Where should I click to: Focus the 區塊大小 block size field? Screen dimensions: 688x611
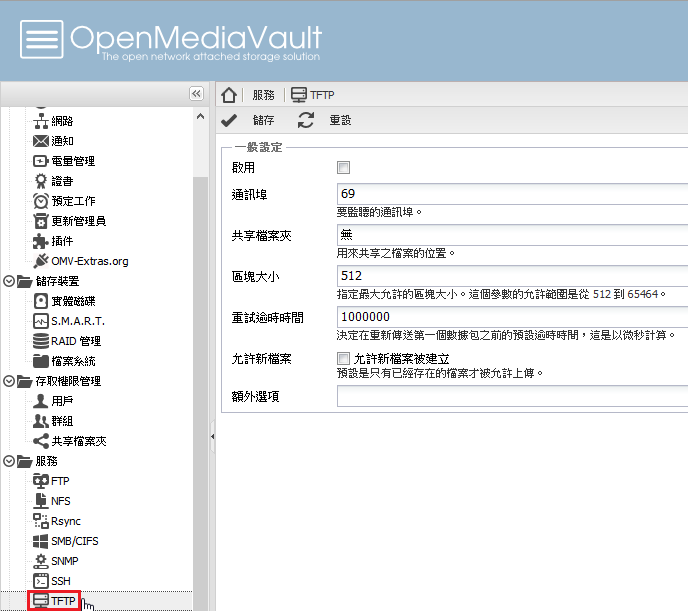click(x=512, y=276)
